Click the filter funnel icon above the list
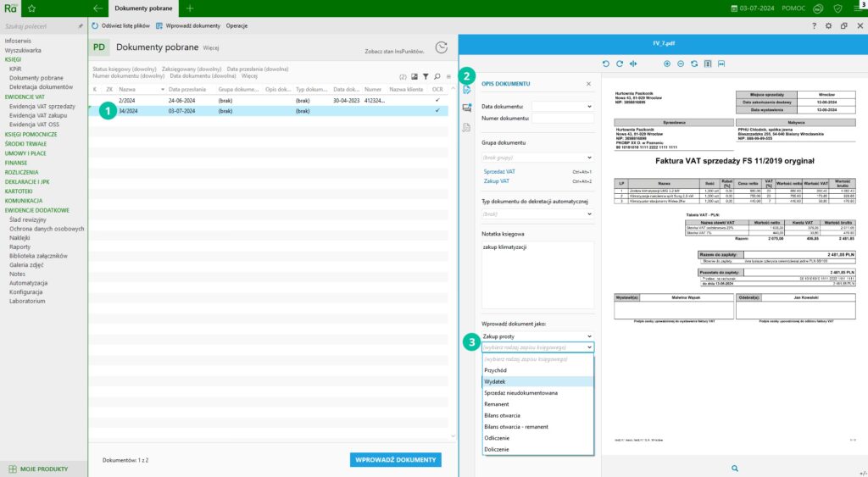868x477 pixels. click(x=426, y=76)
